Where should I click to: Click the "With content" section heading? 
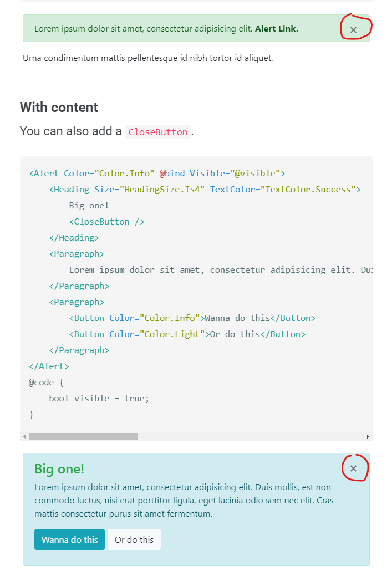[x=59, y=107]
